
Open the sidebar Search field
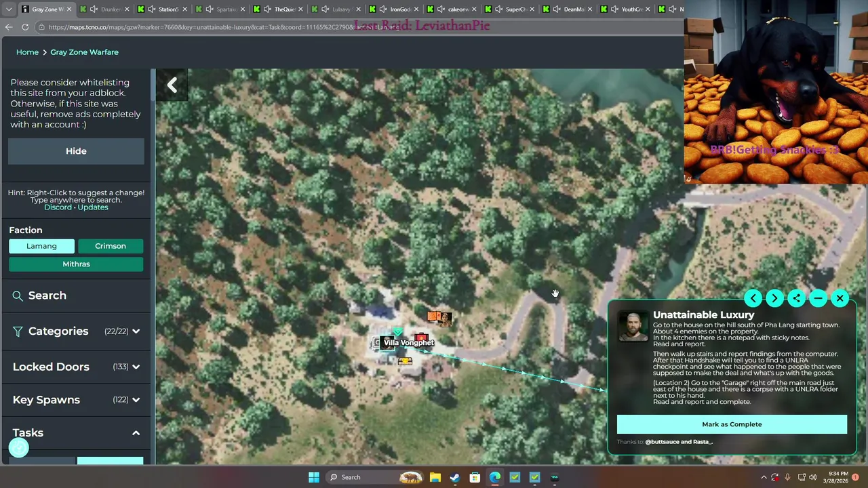point(76,296)
